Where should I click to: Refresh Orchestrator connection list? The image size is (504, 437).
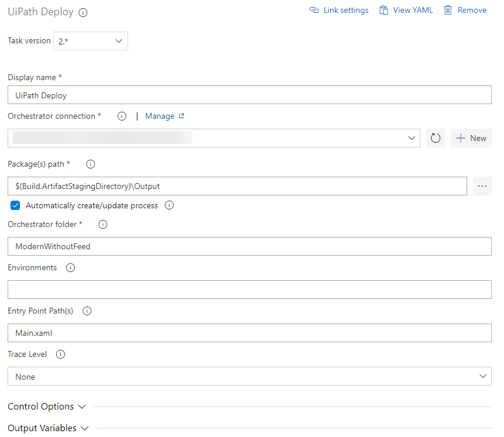click(x=435, y=138)
